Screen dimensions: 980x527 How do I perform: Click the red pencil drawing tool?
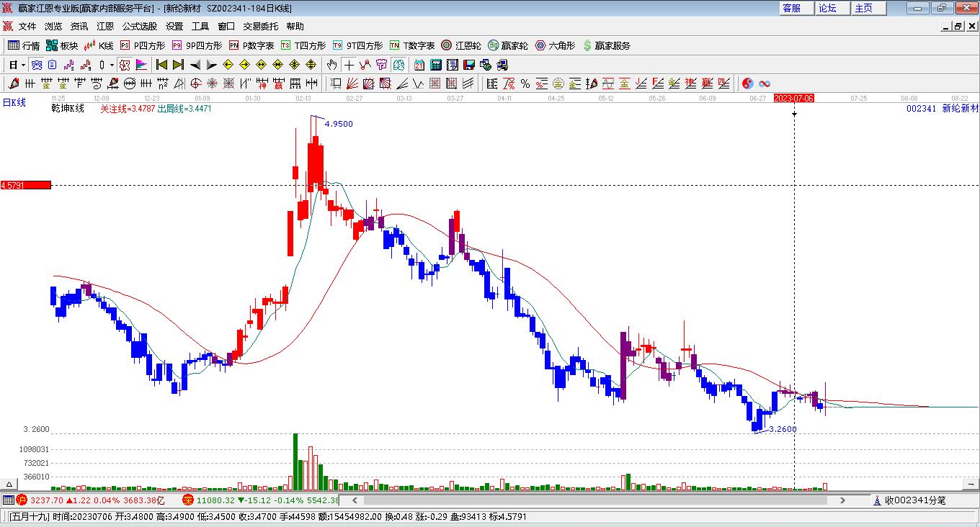coord(14,84)
